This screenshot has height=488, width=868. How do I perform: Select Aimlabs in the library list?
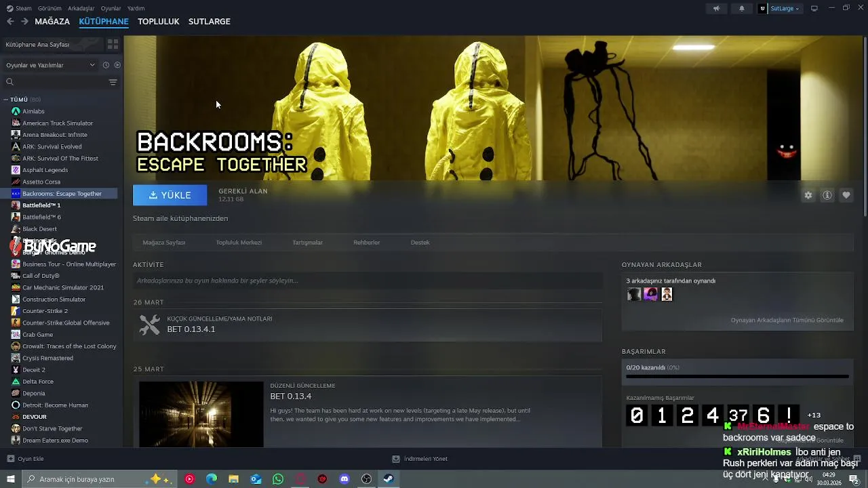click(x=33, y=111)
